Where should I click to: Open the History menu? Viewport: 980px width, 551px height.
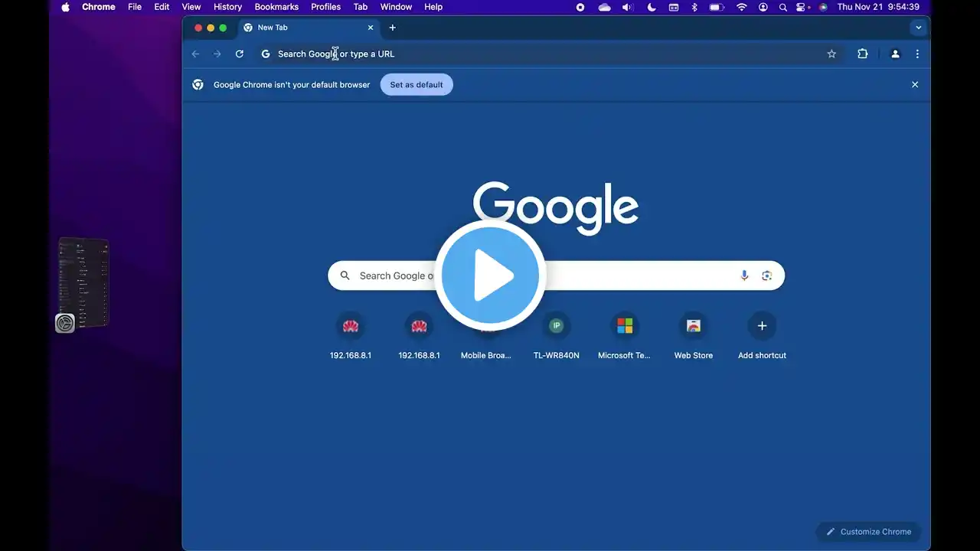click(227, 7)
